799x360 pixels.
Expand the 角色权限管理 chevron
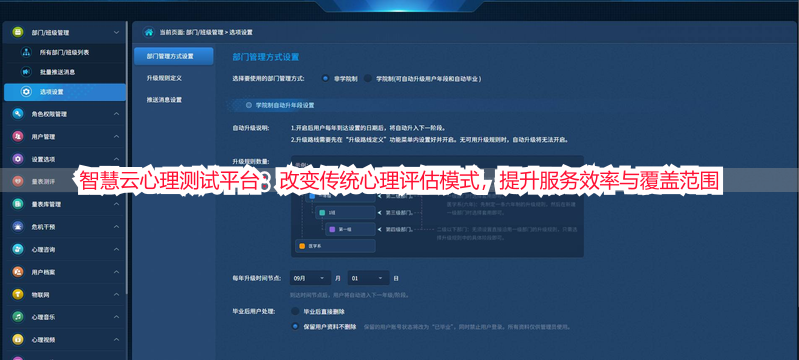pos(116,114)
